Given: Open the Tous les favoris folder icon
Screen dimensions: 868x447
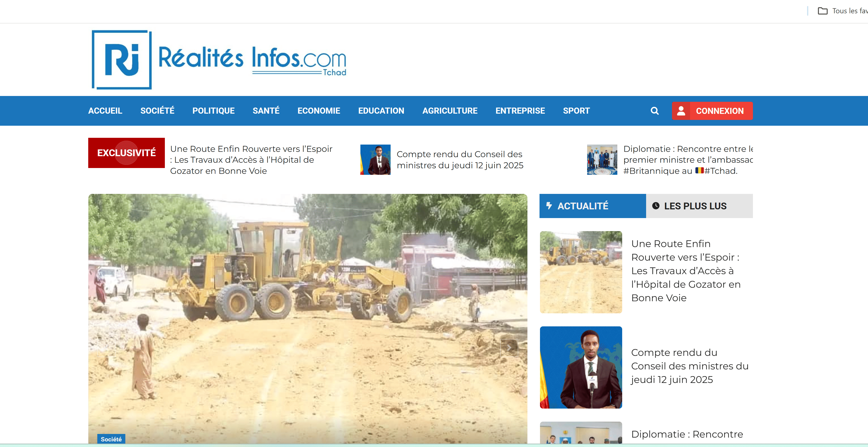Looking at the screenshot, I should pyautogui.click(x=822, y=10).
